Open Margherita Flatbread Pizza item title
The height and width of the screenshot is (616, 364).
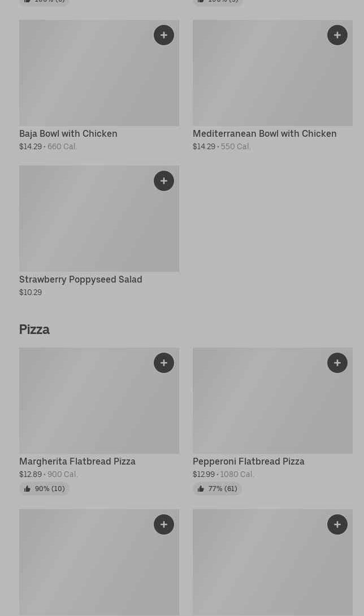(77, 462)
